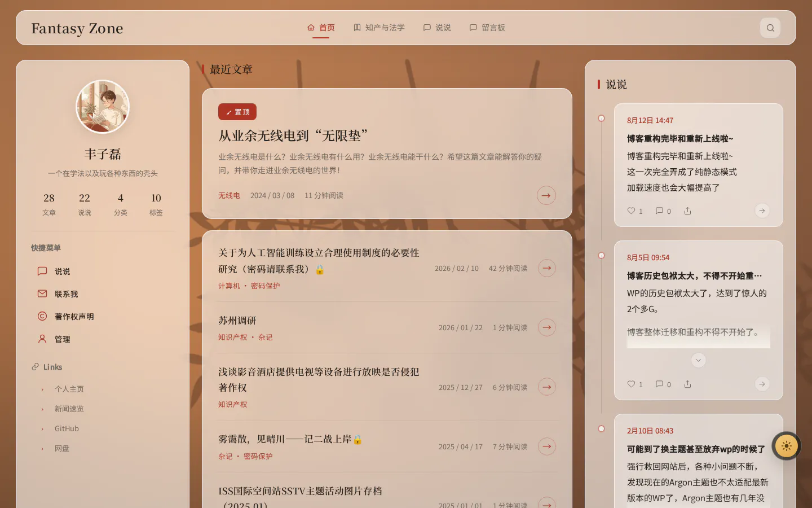This screenshot has width=812, height=508.
Task: Click the 10 标签 stat
Action: pyautogui.click(x=156, y=204)
